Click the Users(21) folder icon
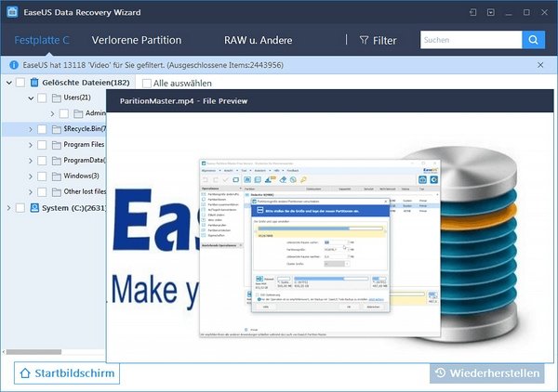The width and height of the screenshot is (558, 392). (56, 98)
